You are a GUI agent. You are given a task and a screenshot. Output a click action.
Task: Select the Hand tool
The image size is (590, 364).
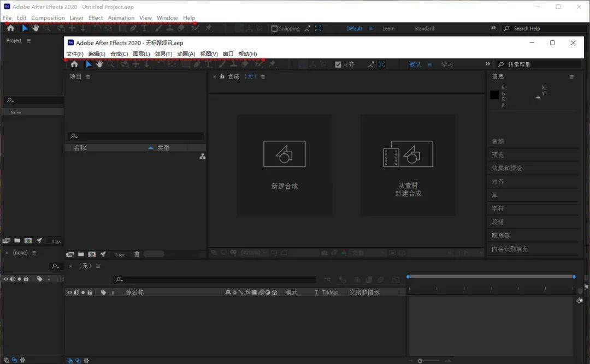pyautogui.click(x=100, y=64)
